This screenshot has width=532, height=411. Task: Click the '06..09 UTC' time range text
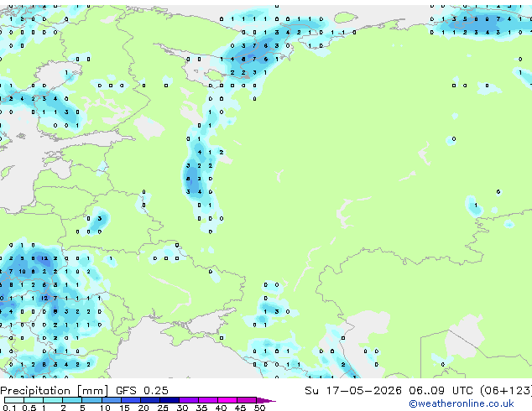click(441, 391)
